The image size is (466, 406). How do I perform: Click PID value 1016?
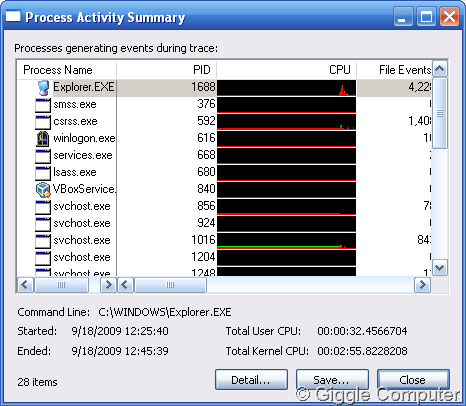[203, 240]
